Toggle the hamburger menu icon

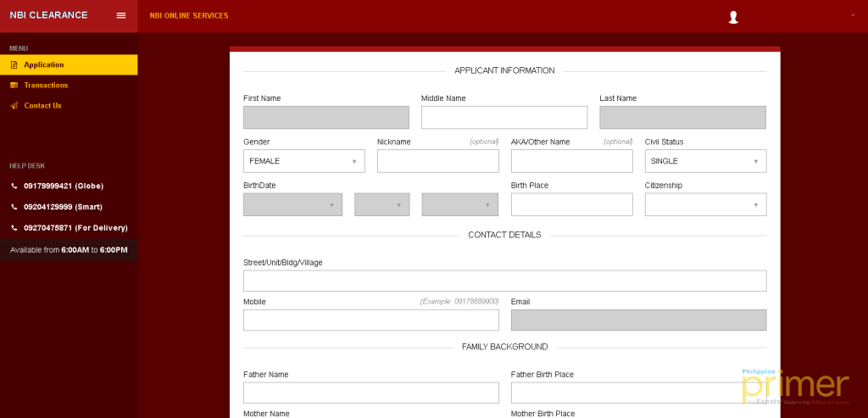[x=120, y=15]
